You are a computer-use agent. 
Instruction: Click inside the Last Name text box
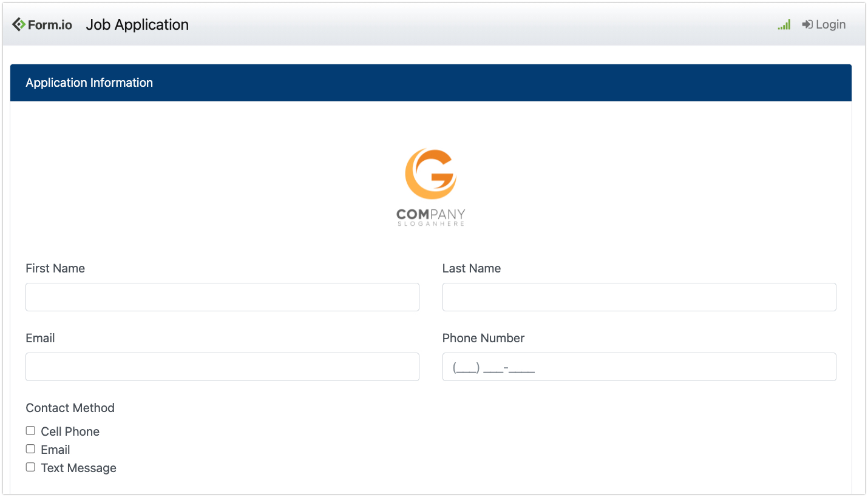[639, 297]
